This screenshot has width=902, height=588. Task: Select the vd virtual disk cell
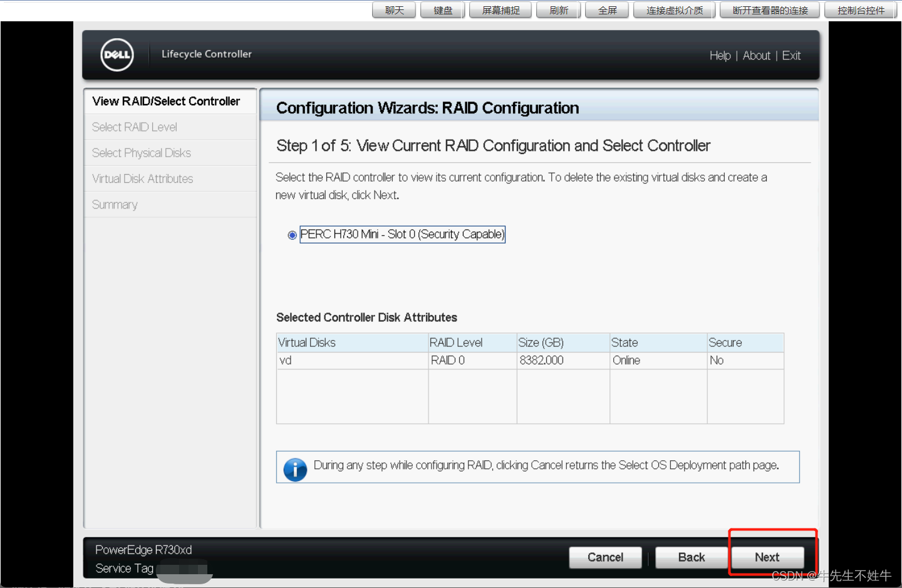(x=353, y=361)
